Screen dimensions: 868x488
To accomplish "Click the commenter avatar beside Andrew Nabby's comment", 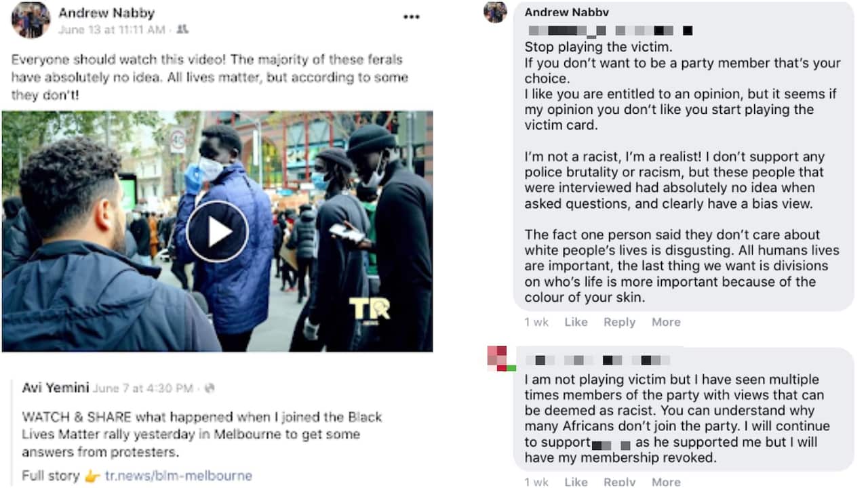I will coord(495,11).
